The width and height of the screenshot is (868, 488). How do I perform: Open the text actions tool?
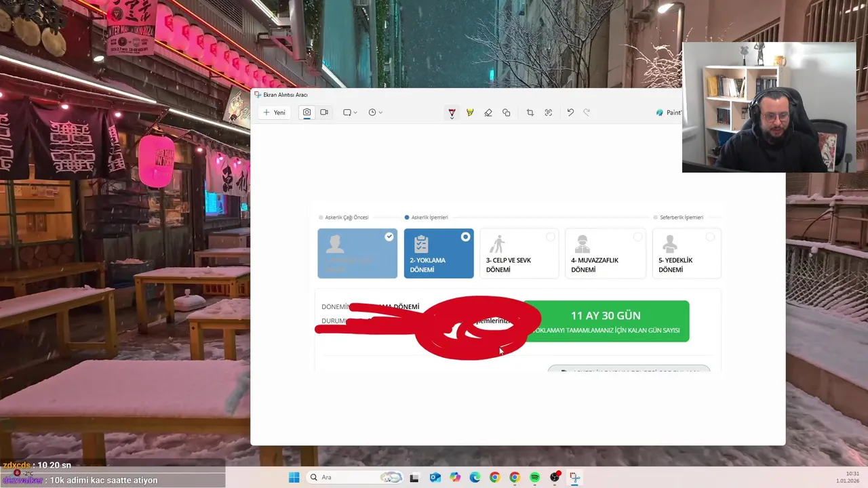[549, 113]
